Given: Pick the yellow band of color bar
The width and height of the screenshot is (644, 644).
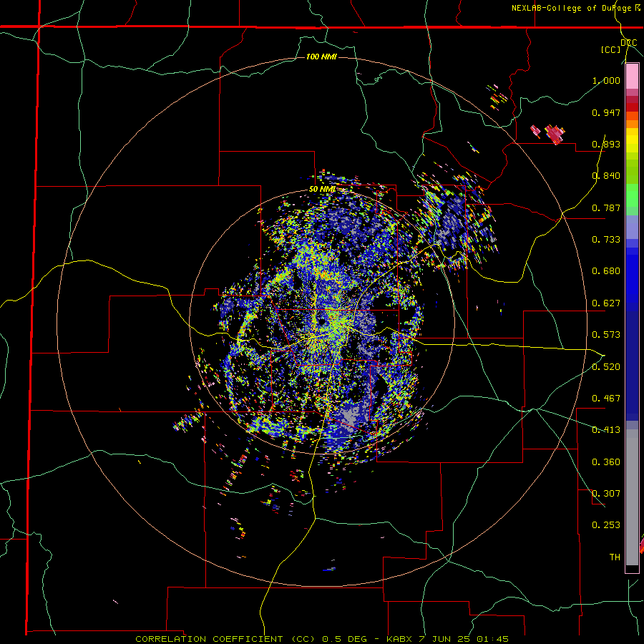Looking at the screenshot, I should (632, 142).
